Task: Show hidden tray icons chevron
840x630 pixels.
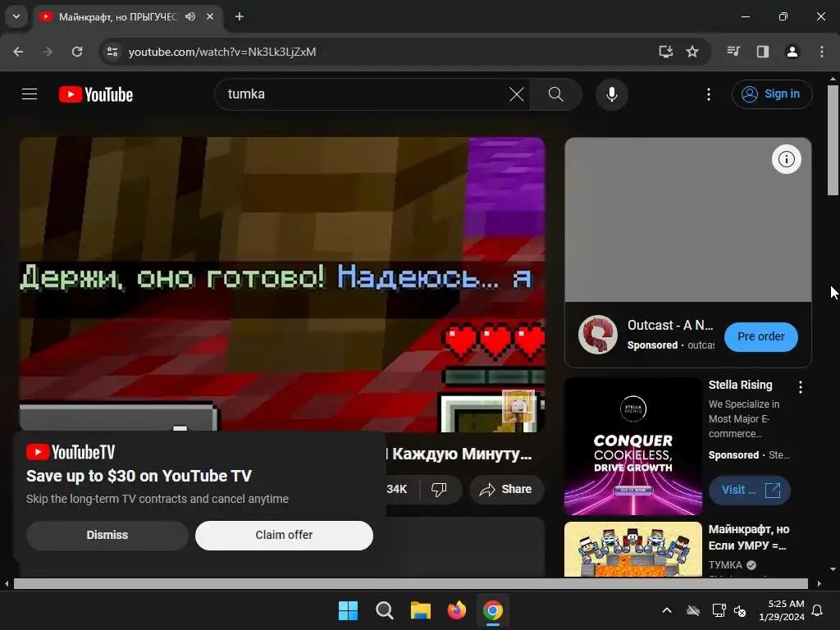Action: [x=667, y=610]
